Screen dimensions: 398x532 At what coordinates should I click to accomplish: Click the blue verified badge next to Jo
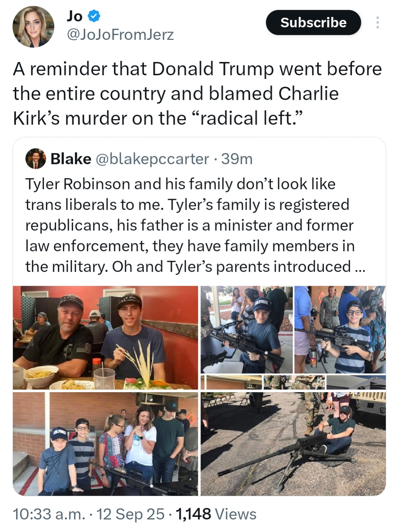click(94, 16)
